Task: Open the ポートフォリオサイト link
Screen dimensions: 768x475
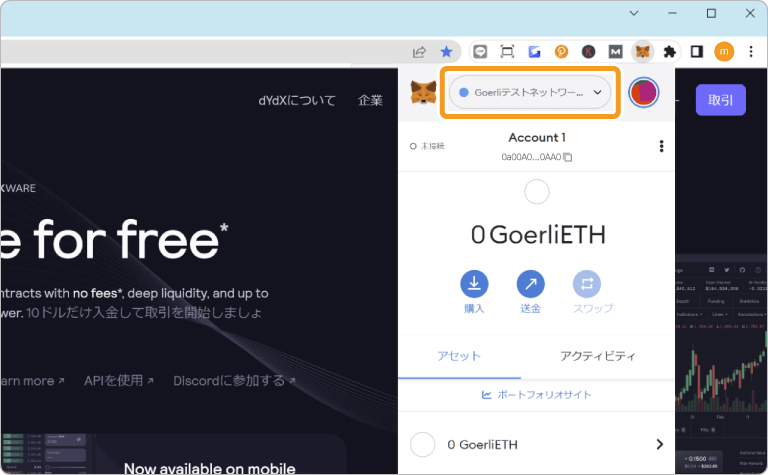Action: tap(536, 395)
